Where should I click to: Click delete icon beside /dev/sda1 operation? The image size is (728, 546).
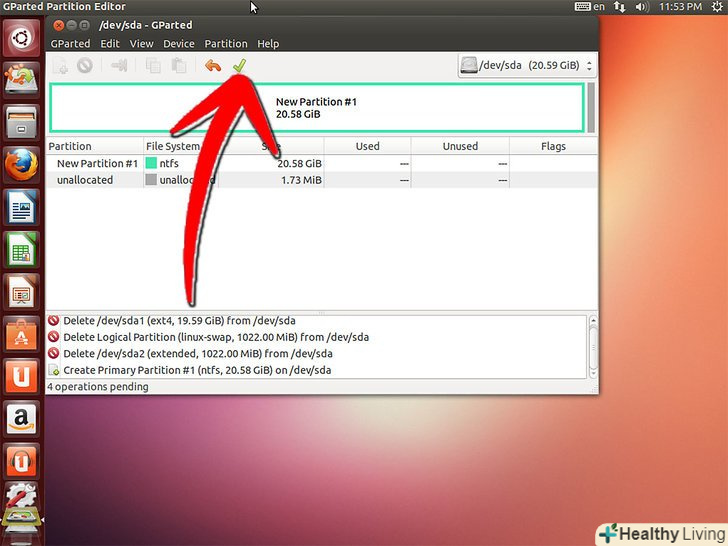(54, 320)
